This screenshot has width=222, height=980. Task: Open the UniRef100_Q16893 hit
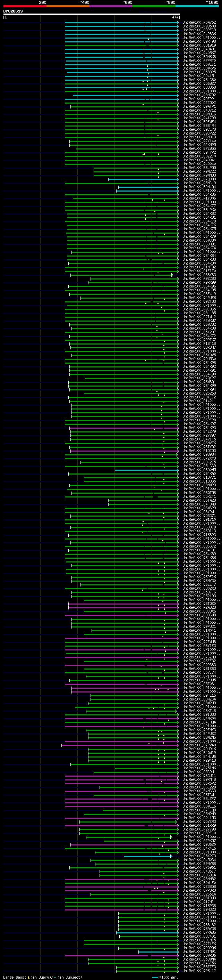[199, 535]
